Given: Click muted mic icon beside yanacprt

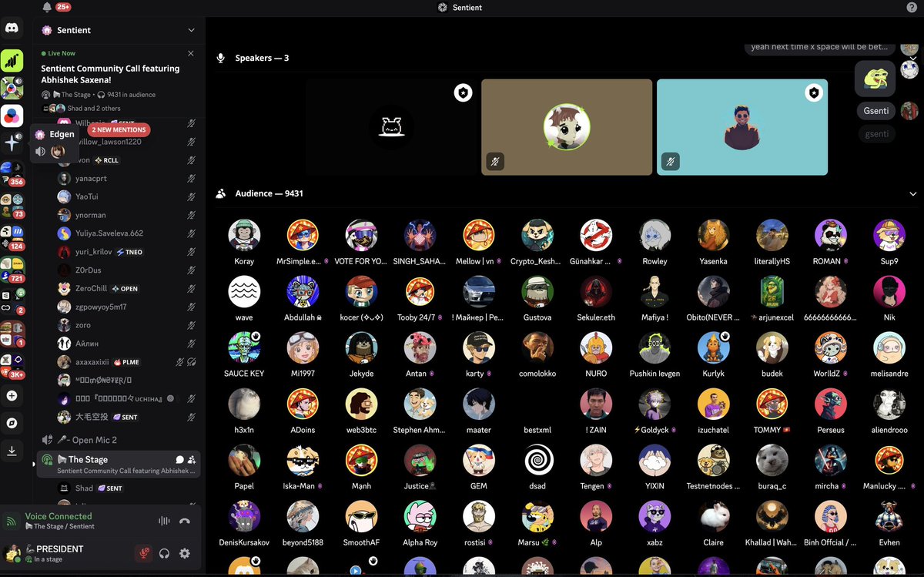Looking at the screenshot, I should coord(192,179).
